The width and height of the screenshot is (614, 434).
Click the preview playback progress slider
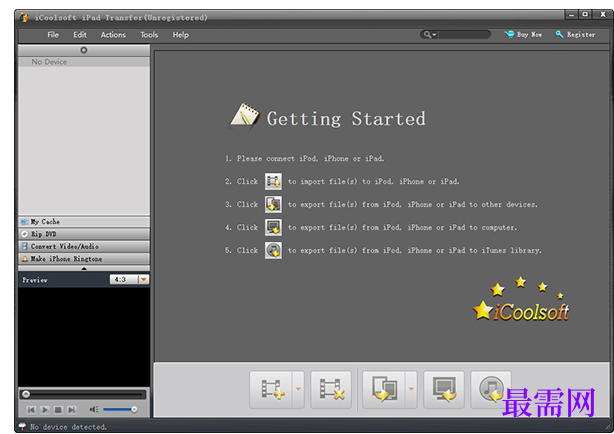[83, 394]
